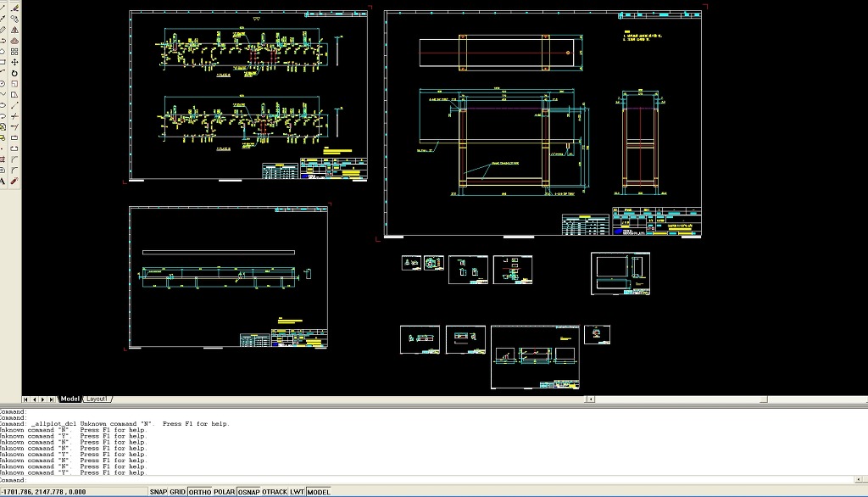Select the Multiline Text tool

[x=3, y=181]
